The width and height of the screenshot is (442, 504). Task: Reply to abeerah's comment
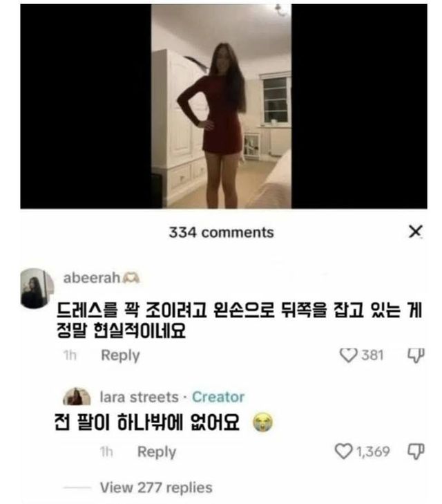(x=120, y=355)
